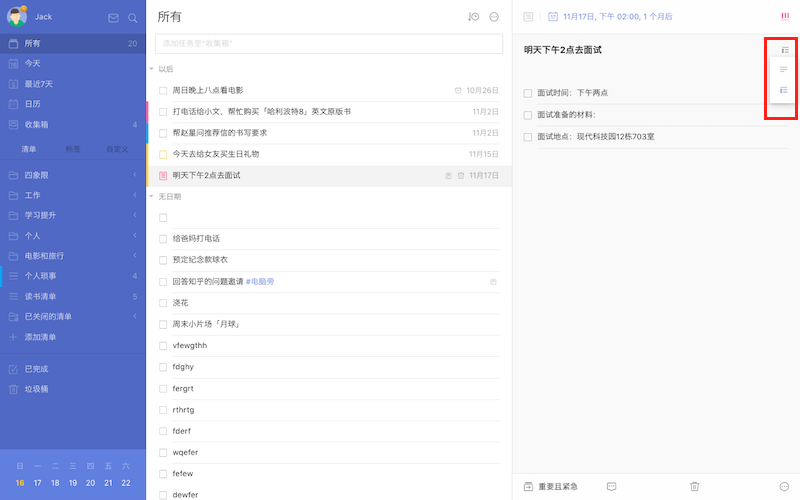Select checklist mode in popup
800x500 pixels.
tap(784, 90)
